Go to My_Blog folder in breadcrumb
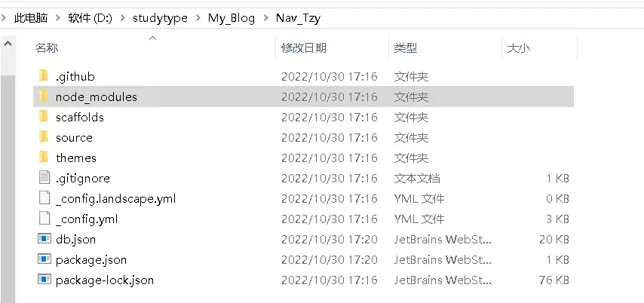This screenshot has width=644, height=303. (x=232, y=18)
